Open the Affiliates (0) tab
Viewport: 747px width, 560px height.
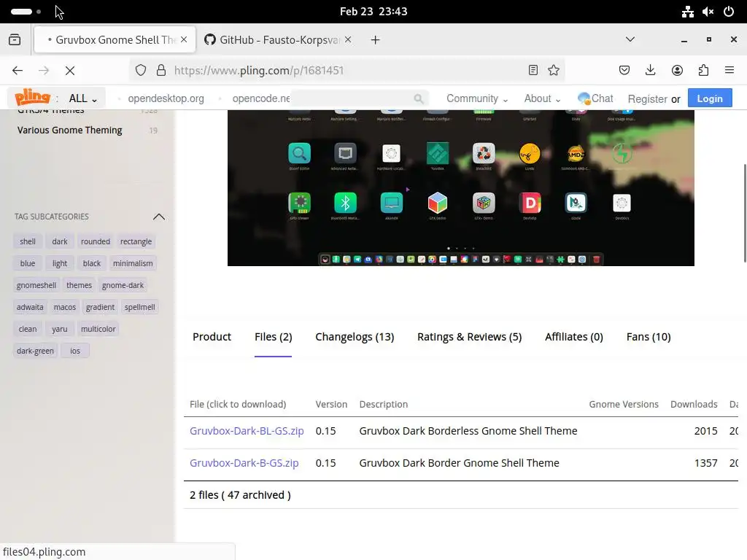(573, 337)
